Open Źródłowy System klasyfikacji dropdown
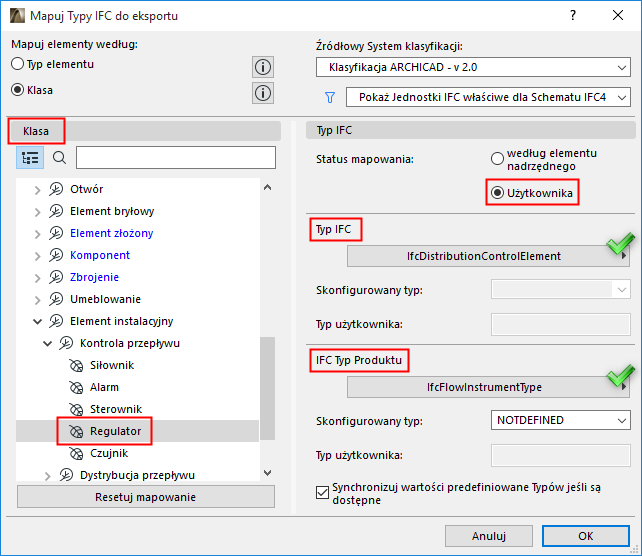642x556 pixels. (x=473, y=68)
